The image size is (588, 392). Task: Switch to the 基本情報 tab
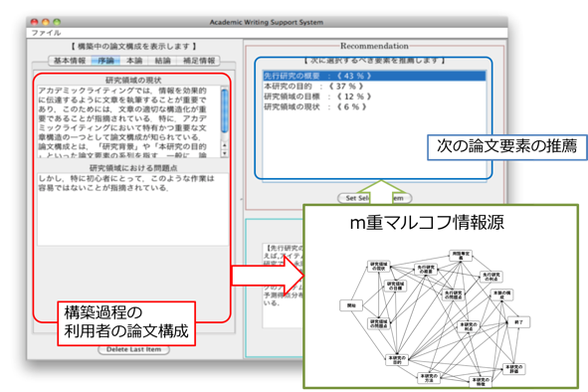tap(70, 61)
